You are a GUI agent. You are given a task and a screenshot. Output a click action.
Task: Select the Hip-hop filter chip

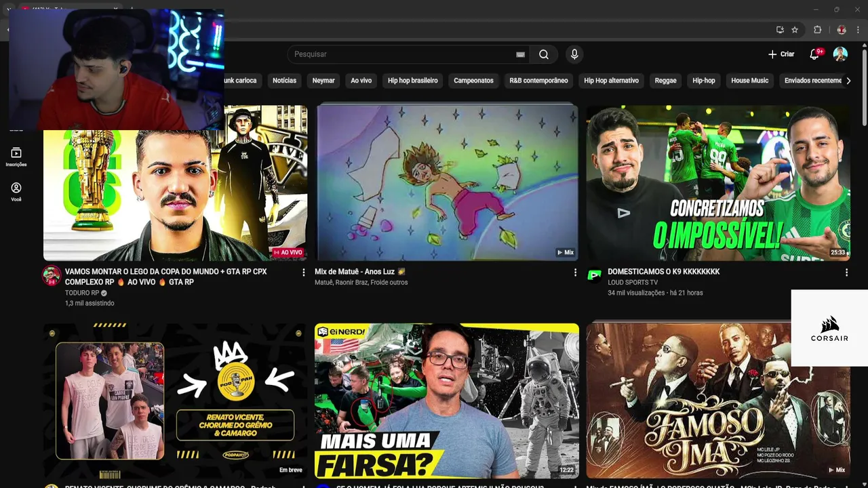[704, 81]
